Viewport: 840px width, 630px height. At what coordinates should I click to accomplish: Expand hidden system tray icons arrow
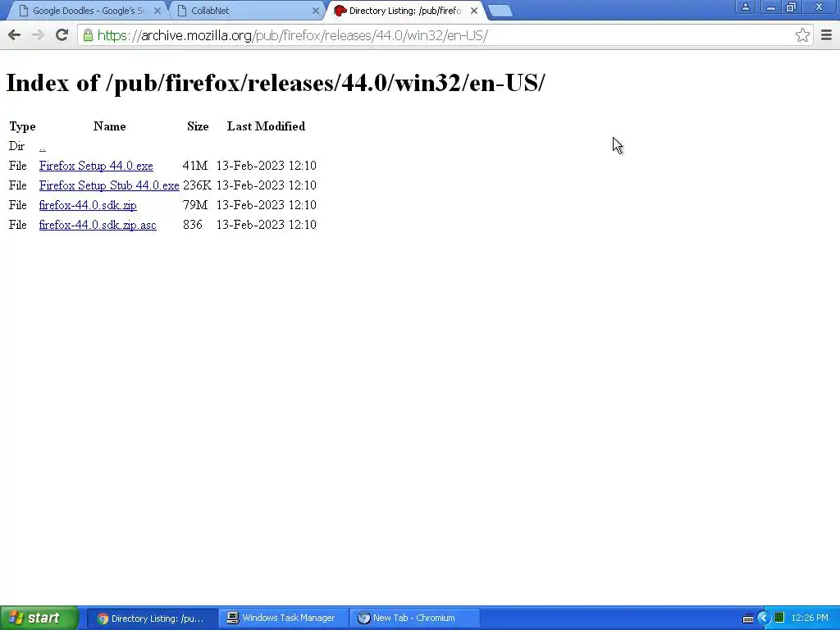point(764,619)
